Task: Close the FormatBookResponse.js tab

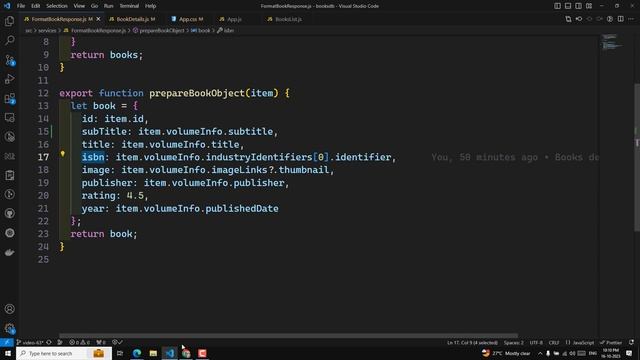Action: click(x=98, y=19)
